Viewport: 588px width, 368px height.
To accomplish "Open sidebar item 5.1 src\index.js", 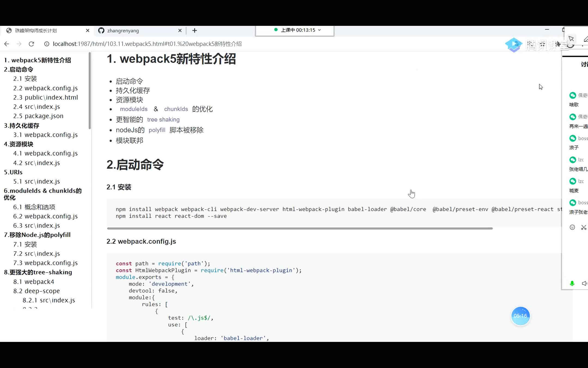I will point(36,181).
